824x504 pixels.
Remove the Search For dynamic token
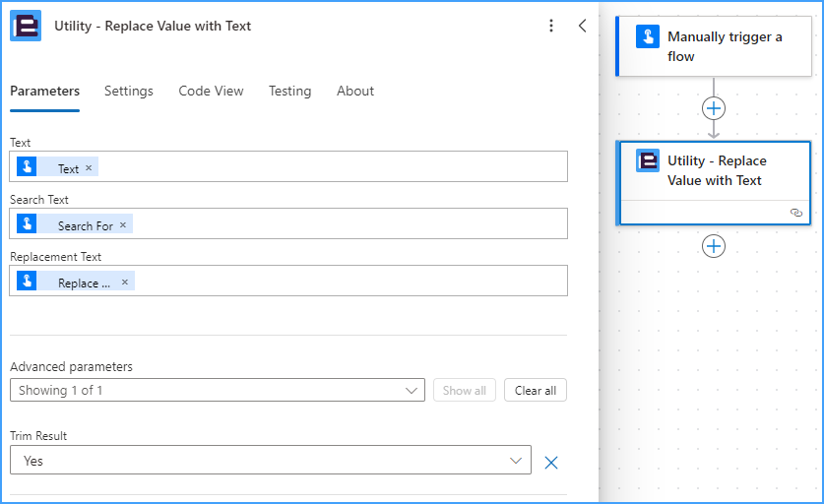click(x=123, y=225)
